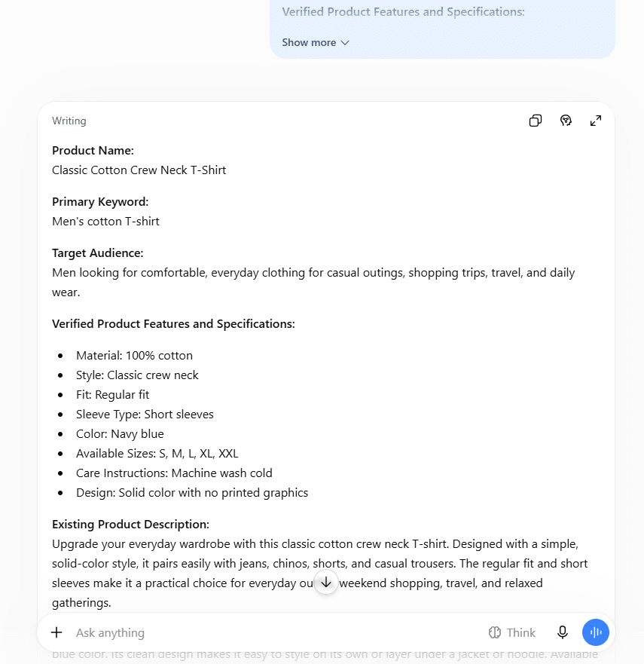Start dictation with the microphone icon
This screenshot has height=664, width=644.
pos(563,632)
